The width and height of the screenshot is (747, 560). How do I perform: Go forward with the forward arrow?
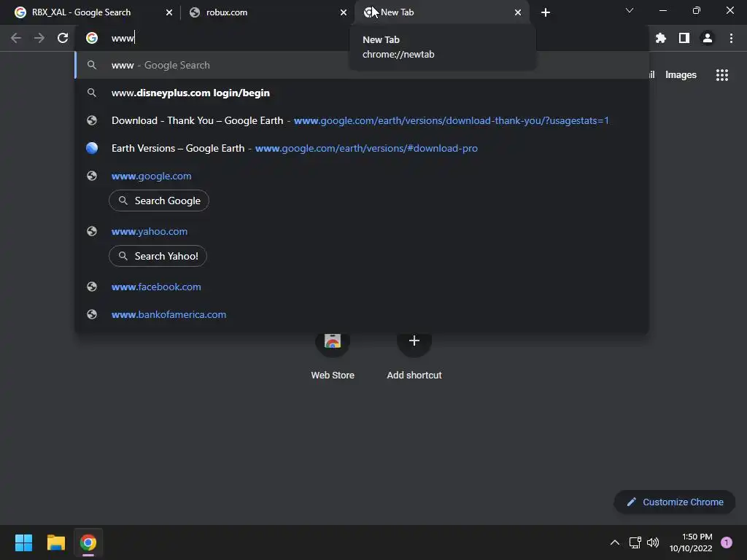click(39, 38)
